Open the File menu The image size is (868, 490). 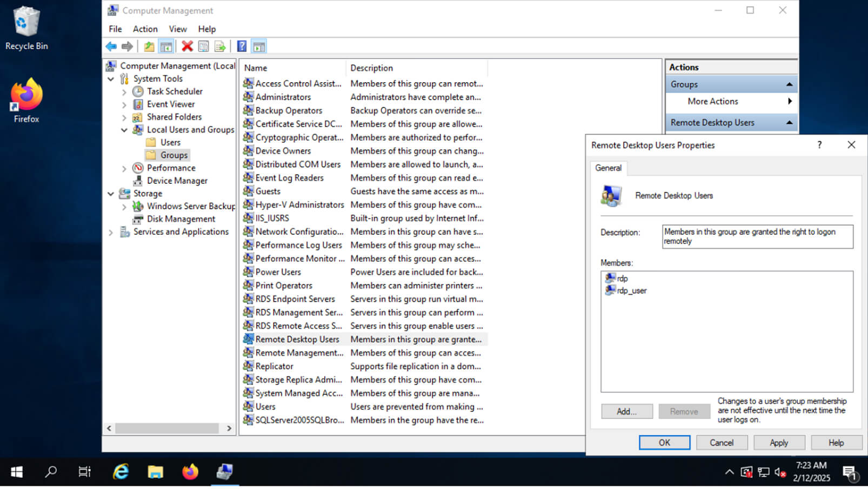click(x=115, y=29)
